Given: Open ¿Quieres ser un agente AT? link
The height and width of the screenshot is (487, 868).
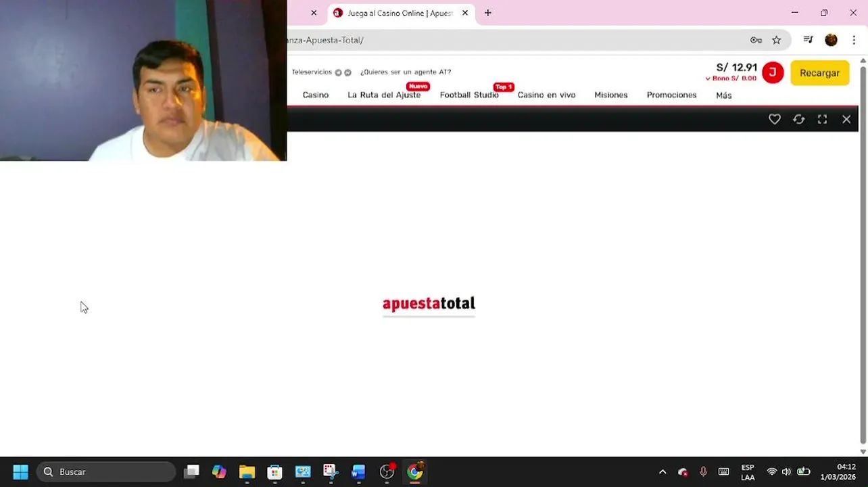Looking at the screenshot, I should (406, 72).
